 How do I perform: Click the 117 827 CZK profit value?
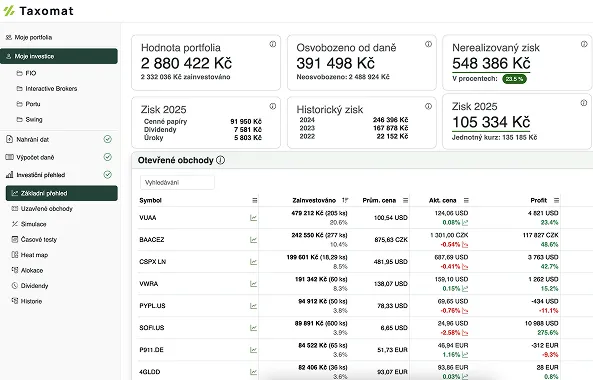[540, 235]
